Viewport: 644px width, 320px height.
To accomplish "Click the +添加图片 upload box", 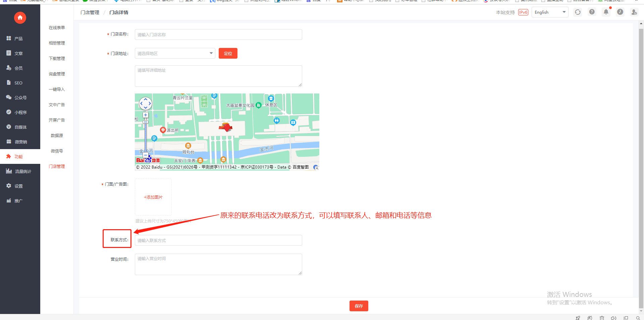I will pos(153,197).
